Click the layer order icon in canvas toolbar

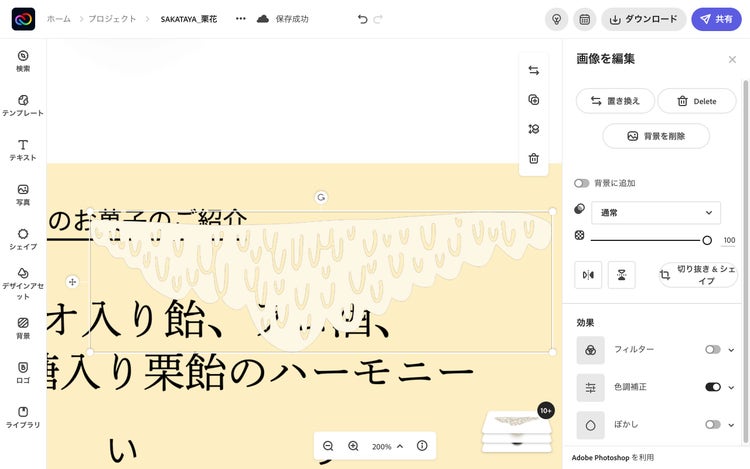pos(534,129)
